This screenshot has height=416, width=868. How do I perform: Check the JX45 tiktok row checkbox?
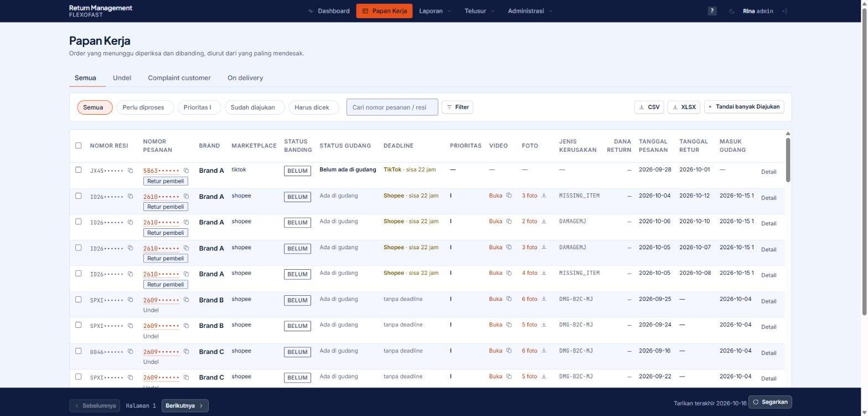click(x=78, y=170)
